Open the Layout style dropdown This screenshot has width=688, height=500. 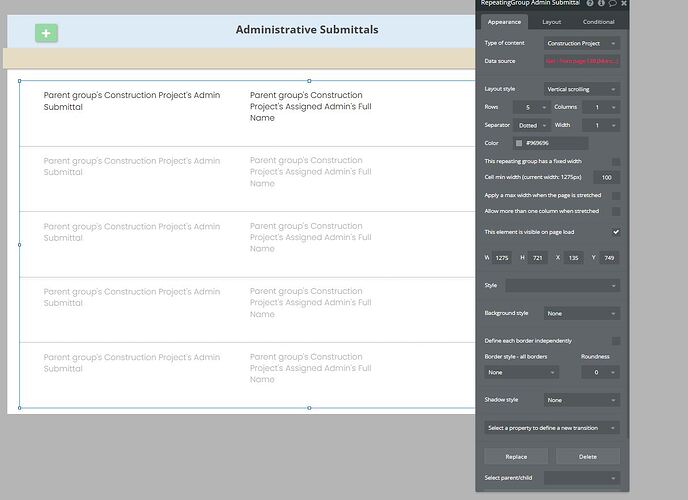(x=581, y=89)
